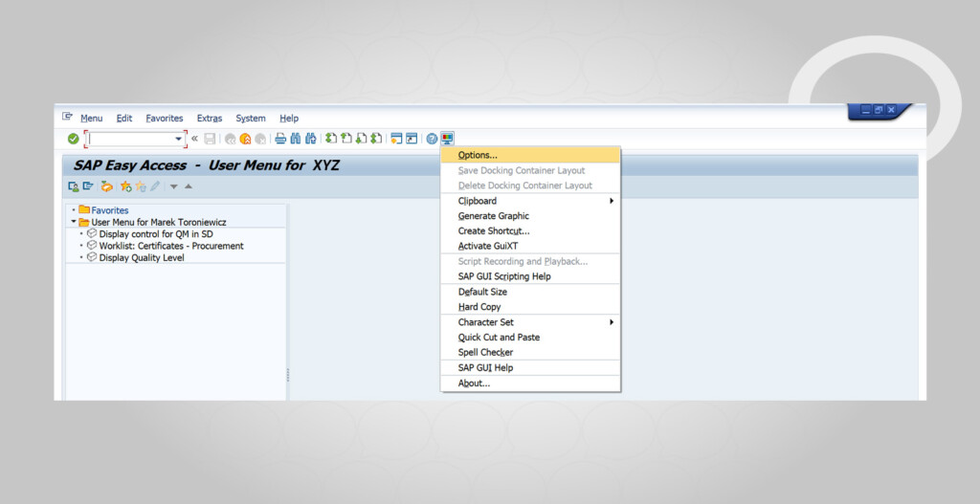Open the System menu in menu bar
The image size is (980, 504).
coord(250,119)
